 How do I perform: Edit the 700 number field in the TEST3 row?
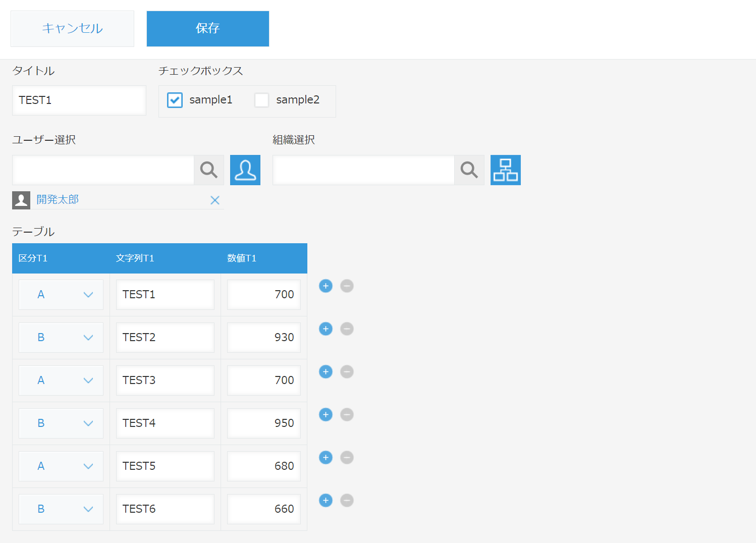pos(264,381)
